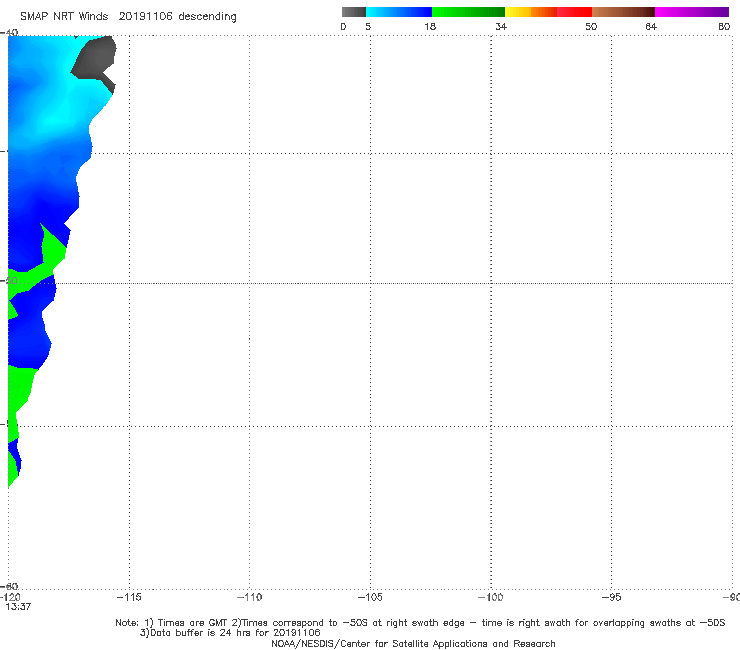Screen dimensions: 740x650
Task: Click the longitude label '-110'
Action: (249, 597)
